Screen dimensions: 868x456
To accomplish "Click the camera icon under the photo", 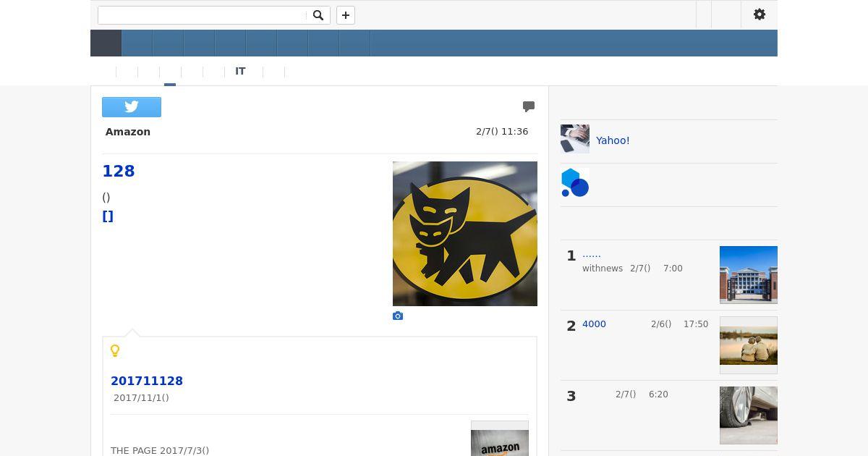I will point(398,316).
